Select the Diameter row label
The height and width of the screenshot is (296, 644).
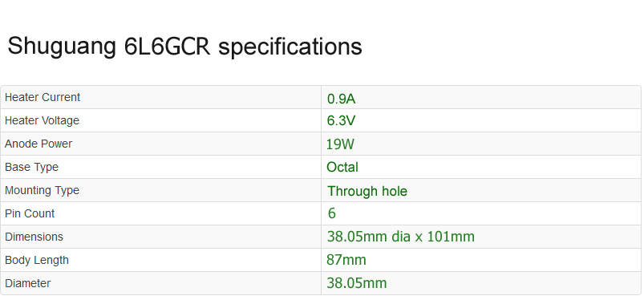point(27,283)
